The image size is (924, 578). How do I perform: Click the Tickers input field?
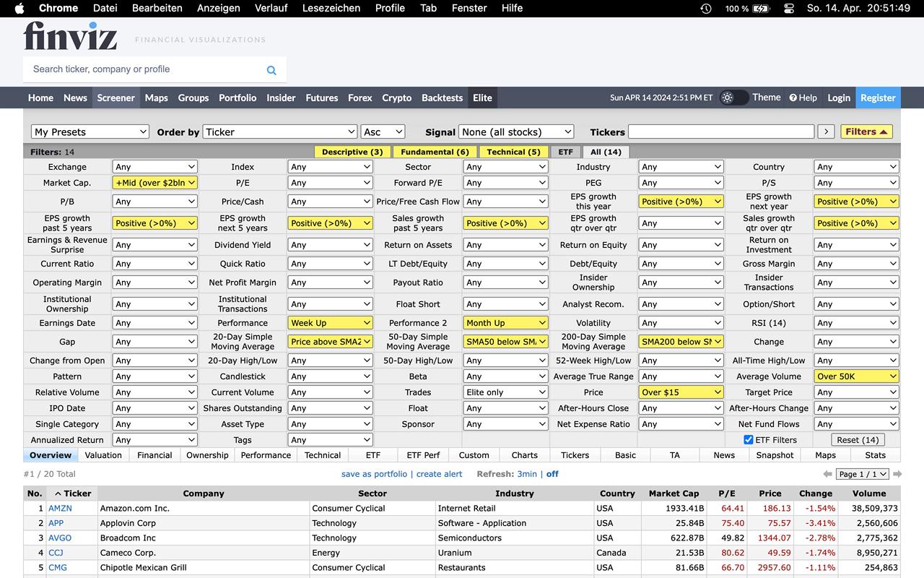click(720, 131)
